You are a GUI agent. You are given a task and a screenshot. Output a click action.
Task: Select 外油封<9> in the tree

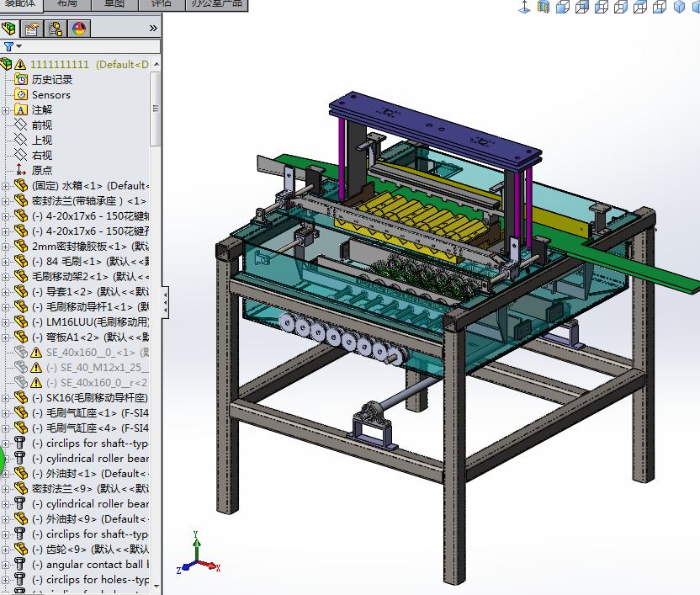90,519
